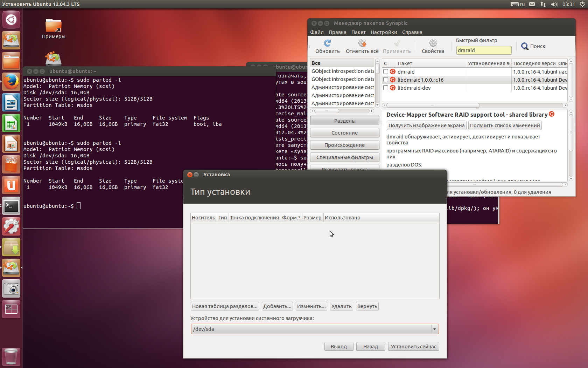Open System Settings wrench icon in launcher
The image size is (588, 368).
[x=11, y=226]
